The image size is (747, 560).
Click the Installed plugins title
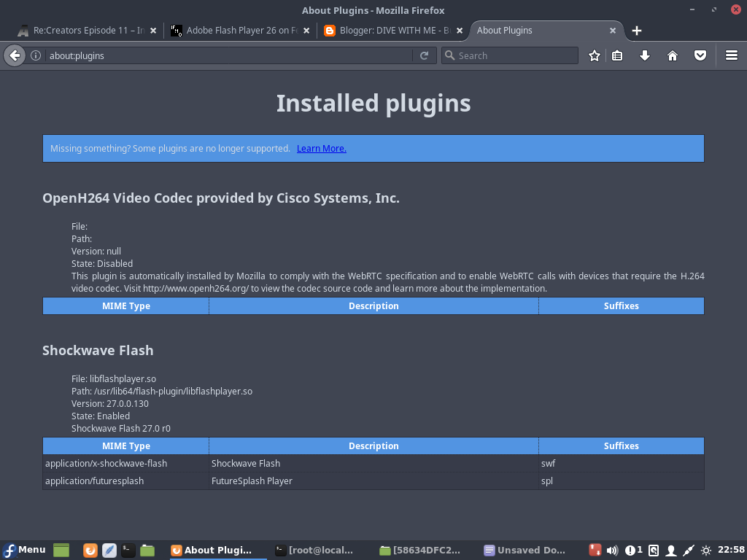tap(373, 104)
